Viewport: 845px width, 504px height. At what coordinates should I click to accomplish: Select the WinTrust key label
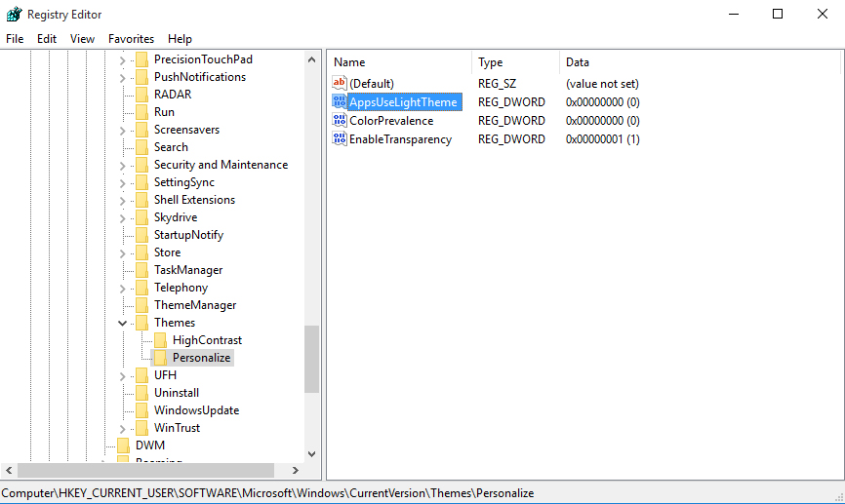click(x=177, y=428)
